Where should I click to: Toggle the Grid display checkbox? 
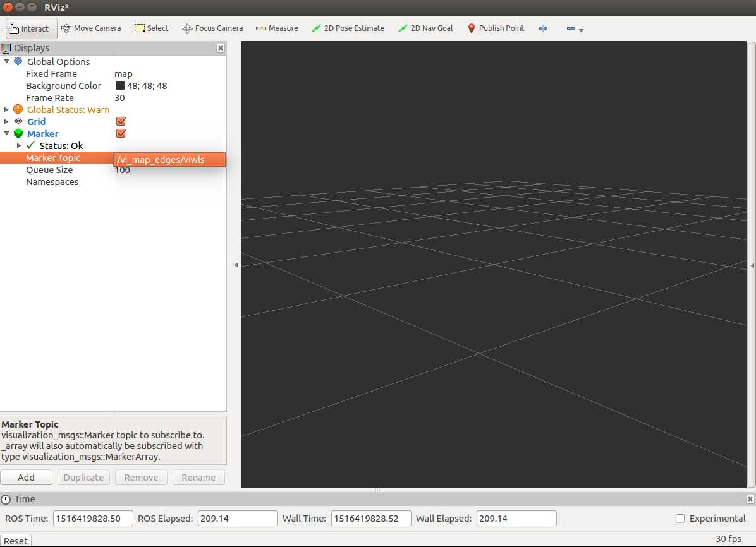[121, 121]
